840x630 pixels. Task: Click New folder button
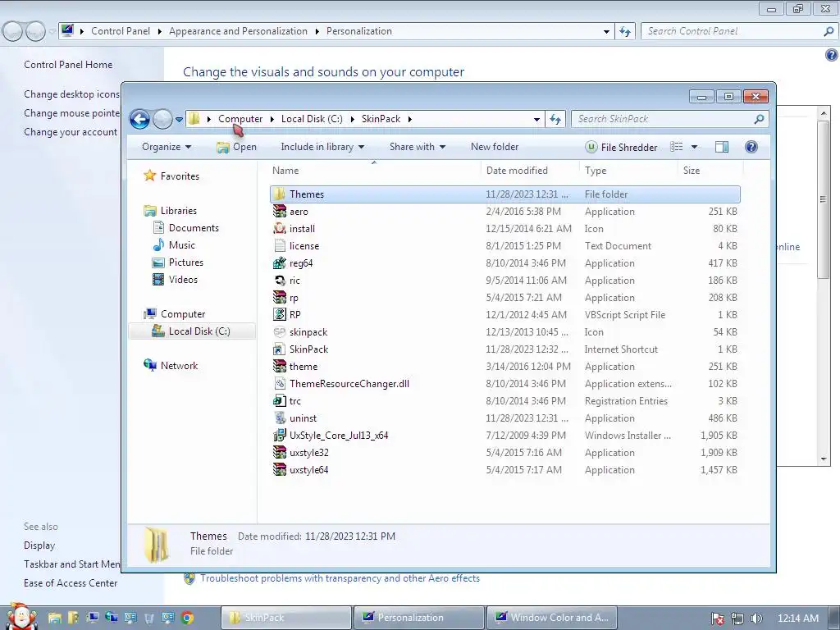click(x=495, y=147)
